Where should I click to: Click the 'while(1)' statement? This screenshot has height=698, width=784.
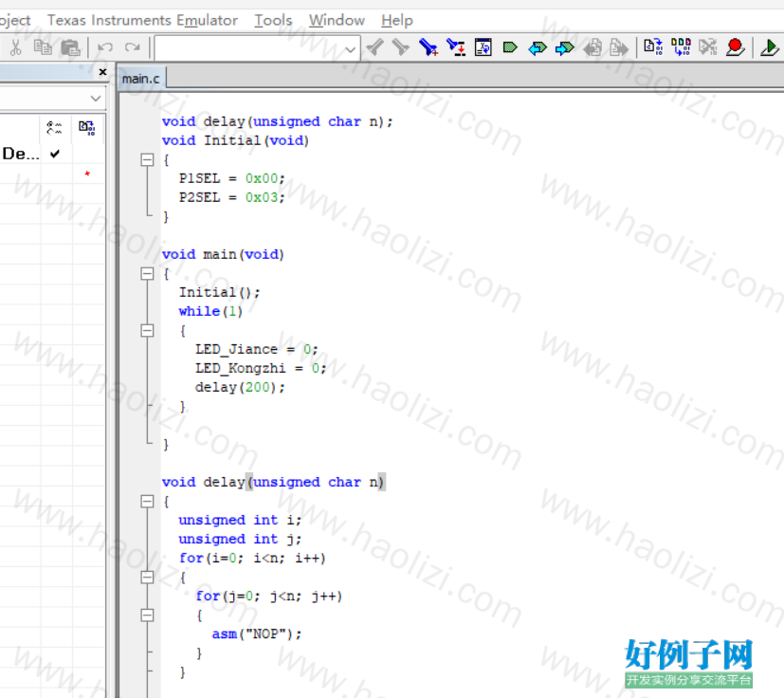click(x=210, y=311)
